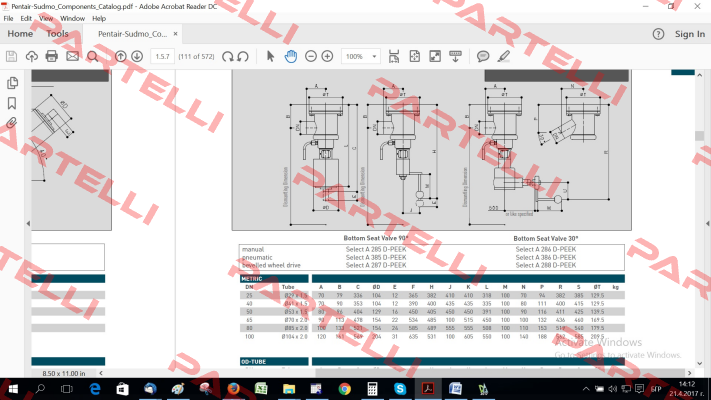This screenshot has width=711, height=400.
Task: Click the vertical scrollbar thumb
Action: point(699,136)
